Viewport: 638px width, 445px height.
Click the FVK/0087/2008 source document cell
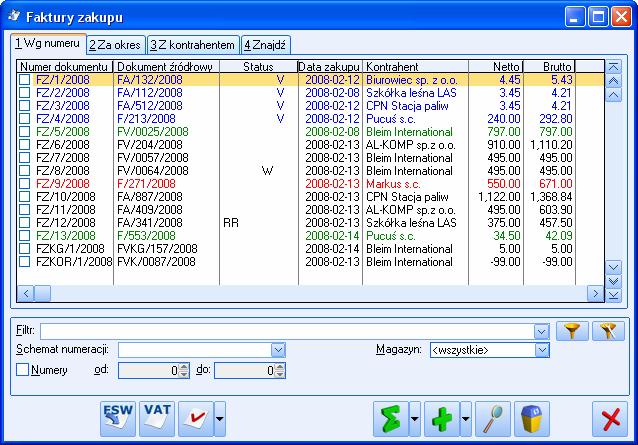(156, 262)
